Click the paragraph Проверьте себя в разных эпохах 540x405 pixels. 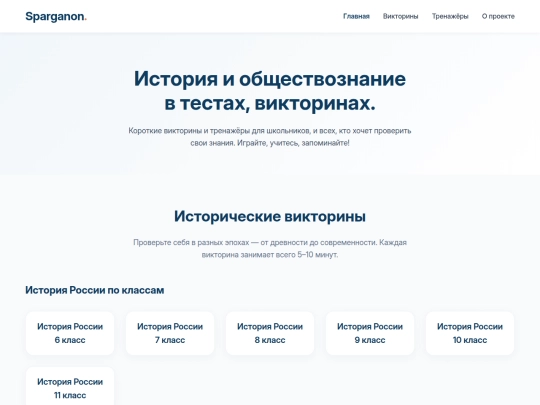[270, 248]
